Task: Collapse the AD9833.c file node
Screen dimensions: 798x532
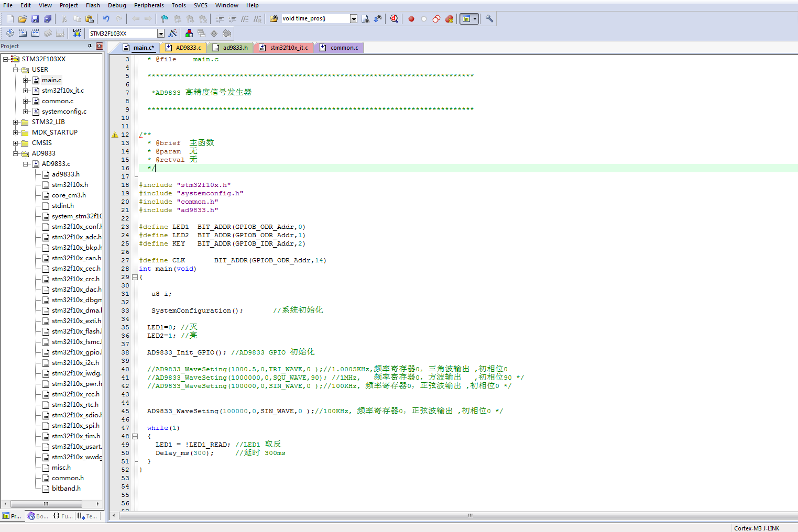Action: click(x=25, y=164)
